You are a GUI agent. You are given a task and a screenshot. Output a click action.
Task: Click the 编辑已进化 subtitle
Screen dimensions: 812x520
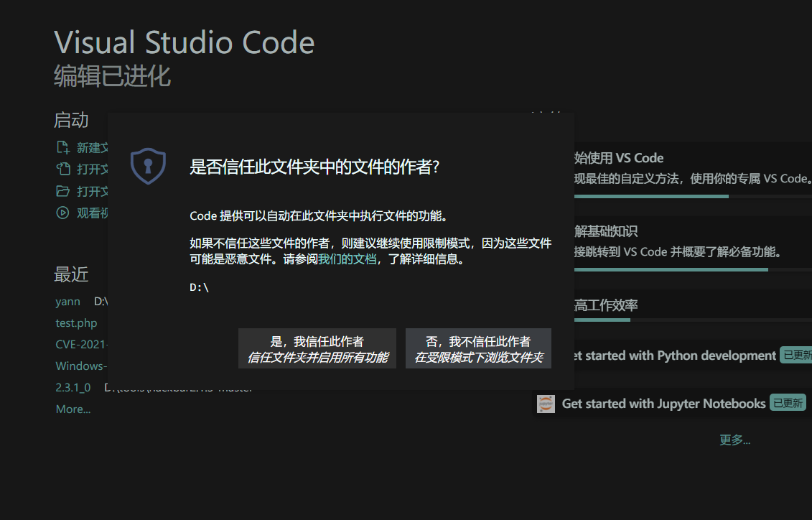[x=113, y=76]
